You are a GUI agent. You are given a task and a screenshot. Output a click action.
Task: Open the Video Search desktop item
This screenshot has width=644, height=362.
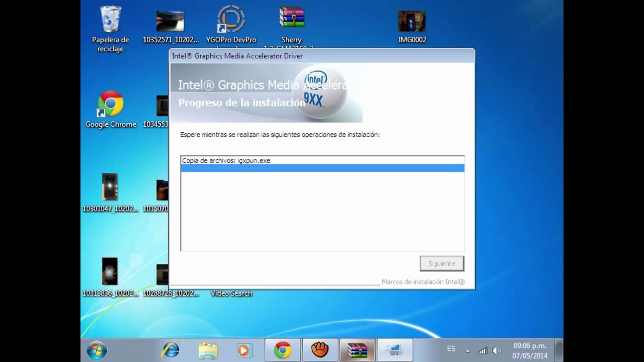coord(231,293)
